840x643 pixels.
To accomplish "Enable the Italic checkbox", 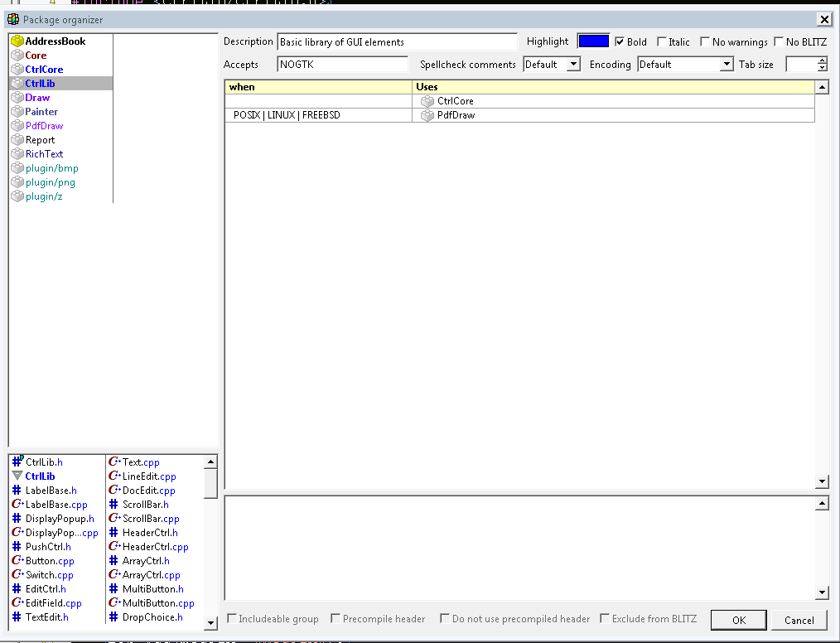I will coord(662,42).
